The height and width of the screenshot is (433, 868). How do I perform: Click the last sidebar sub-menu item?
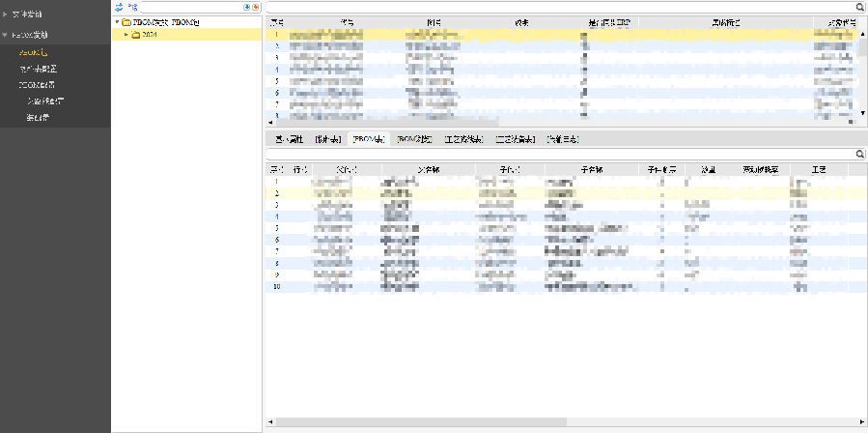[39, 117]
